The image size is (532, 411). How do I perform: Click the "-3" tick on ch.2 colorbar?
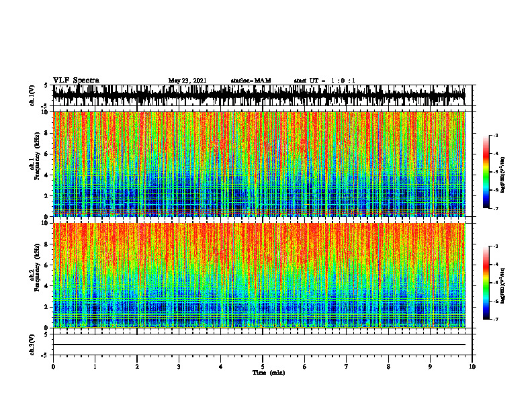pos(496,246)
